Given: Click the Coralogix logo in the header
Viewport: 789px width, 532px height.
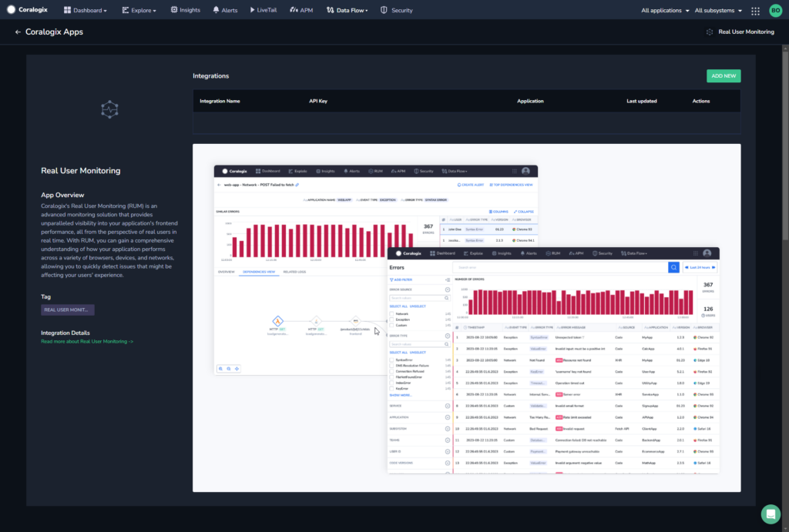Looking at the screenshot, I should [27, 9].
